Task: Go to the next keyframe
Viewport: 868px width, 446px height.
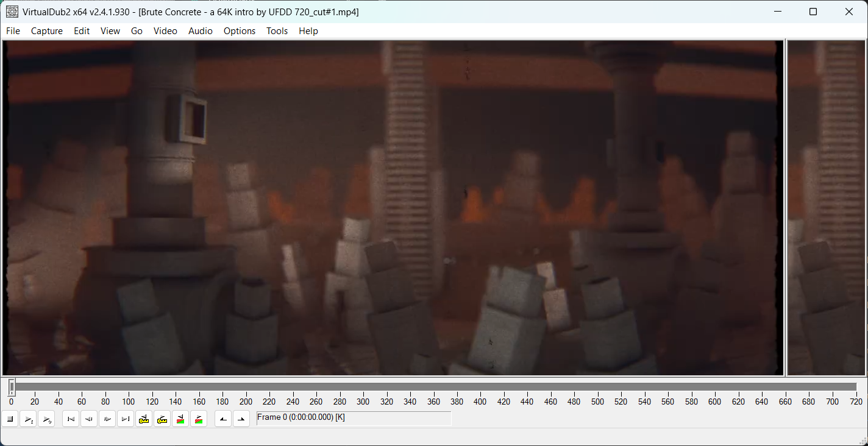Action: [162, 419]
